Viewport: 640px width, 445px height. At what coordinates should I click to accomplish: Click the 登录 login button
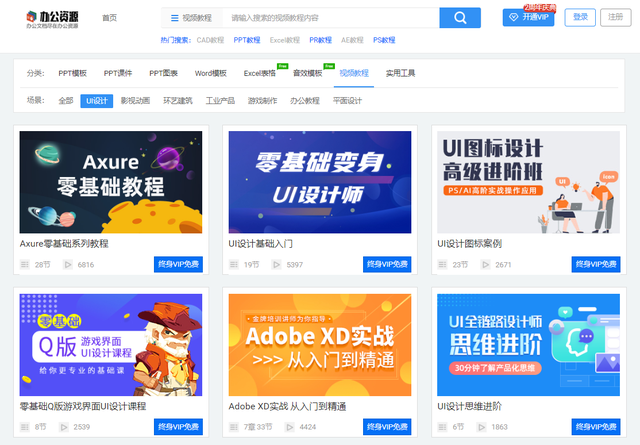click(581, 18)
